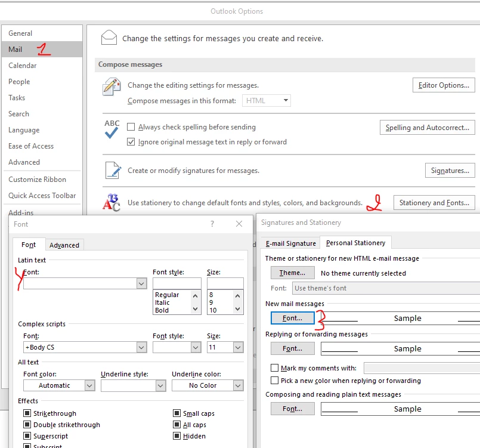Click the envelope icon beside the Mail settings header
480x448 pixels.
tap(109, 38)
